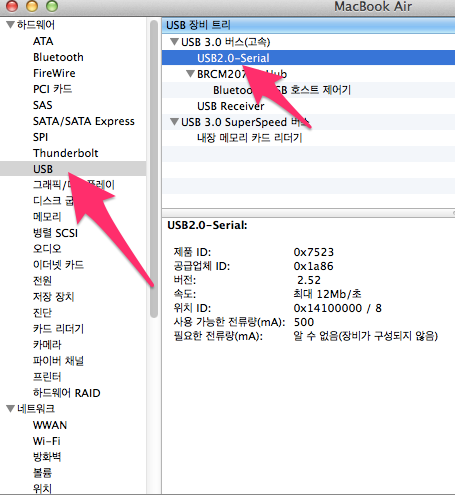
Task: Select PCI 카드 in the sidebar
Action: (52, 89)
